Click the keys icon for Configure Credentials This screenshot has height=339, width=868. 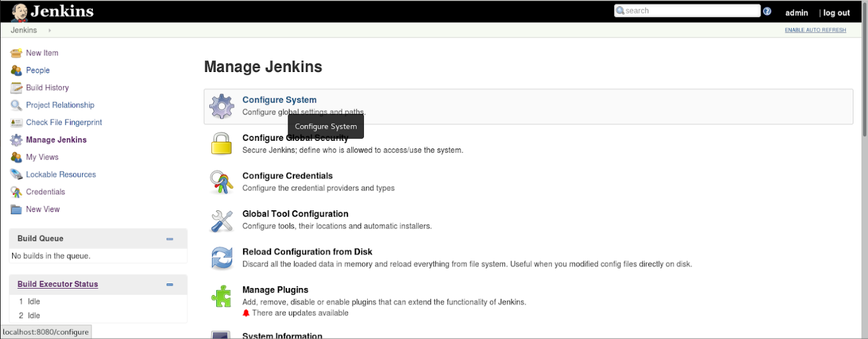pos(222,182)
